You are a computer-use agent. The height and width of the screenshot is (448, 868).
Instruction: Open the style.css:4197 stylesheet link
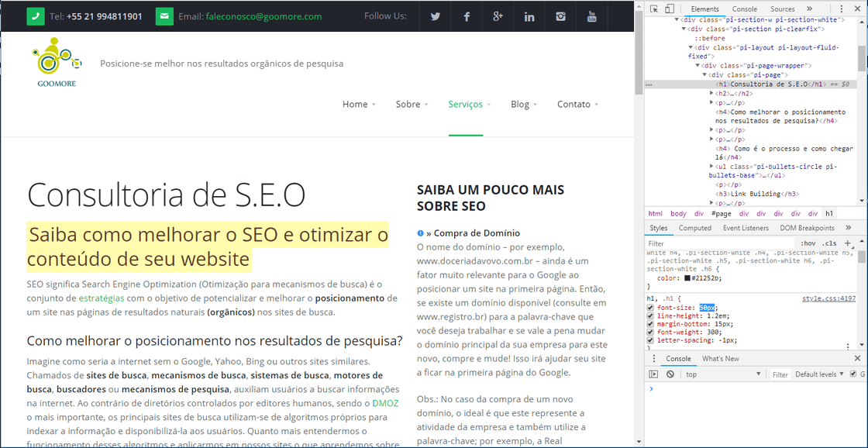coord(827,299)
